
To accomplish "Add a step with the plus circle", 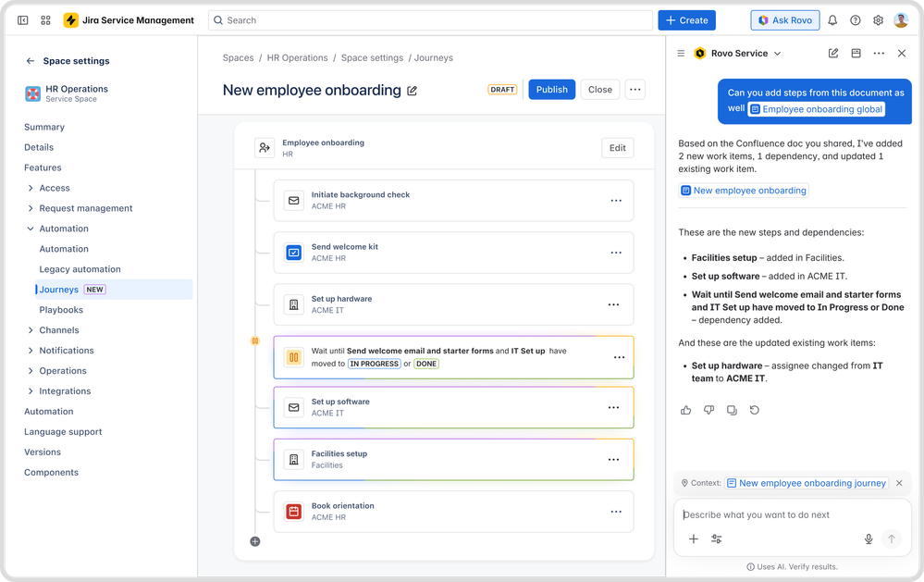I will (255, 541).
